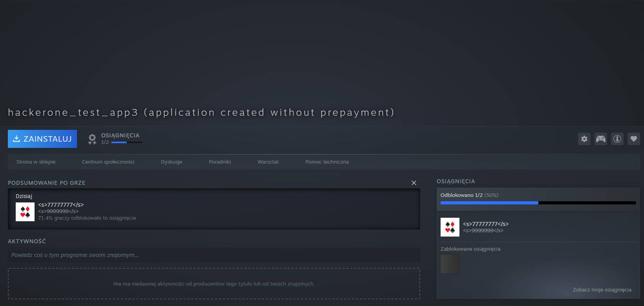
Task: Open the settings gear icon
Action: (x=584, y=139)
